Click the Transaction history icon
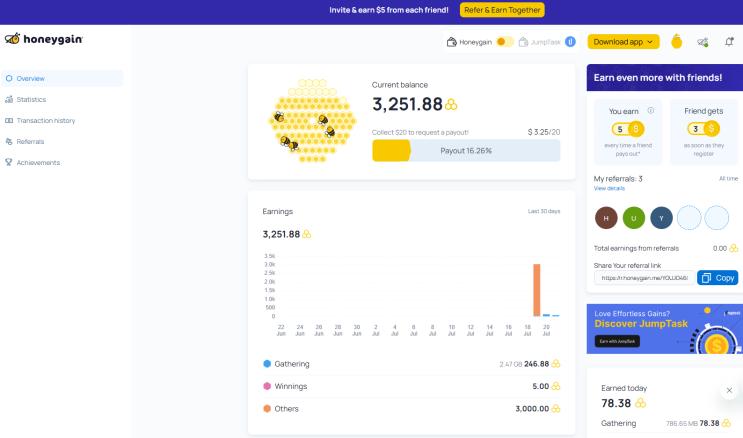This screenshot has height=438, width=743. click(9, 120)
